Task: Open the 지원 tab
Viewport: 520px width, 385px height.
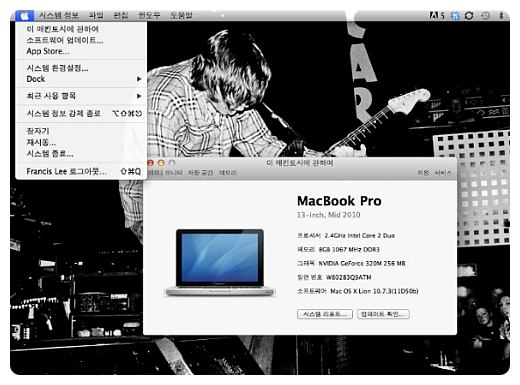Action: [423, 173]
